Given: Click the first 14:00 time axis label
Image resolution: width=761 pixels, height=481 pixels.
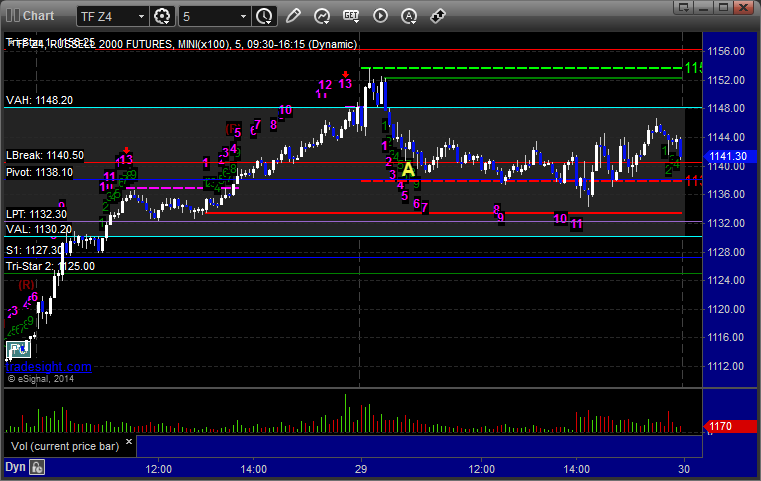Looking at the screenshot, I should click(254, 469).
